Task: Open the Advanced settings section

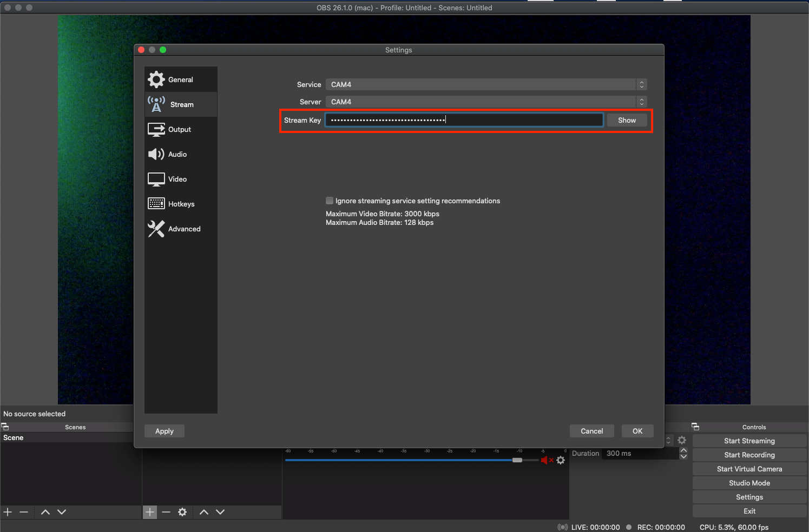Action: (x=184, y=229)
